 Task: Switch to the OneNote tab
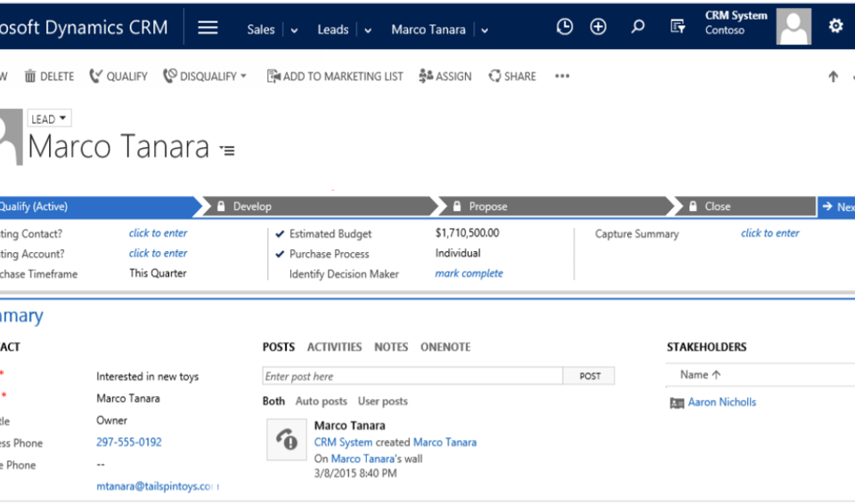pyautogui.click(x=445, y=347)
